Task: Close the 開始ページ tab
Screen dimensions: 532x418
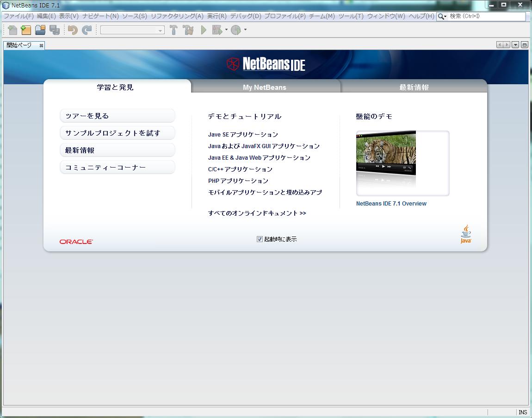Action: pos(41,45)
